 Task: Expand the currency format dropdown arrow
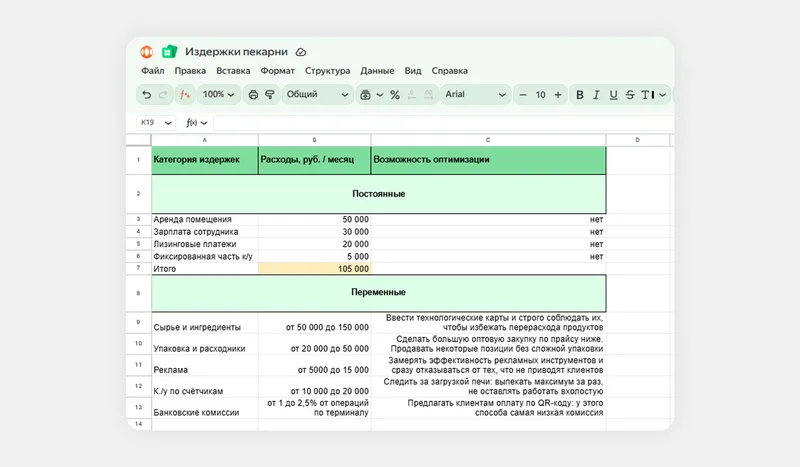(x=380, y=94)
